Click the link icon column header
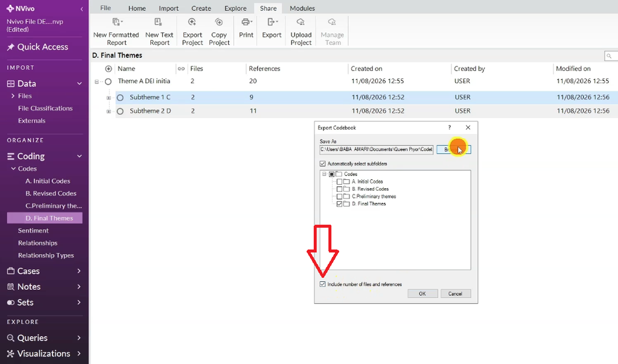This screenshot has width=618, height=364. pyautogui.click(x=181, y=69)
